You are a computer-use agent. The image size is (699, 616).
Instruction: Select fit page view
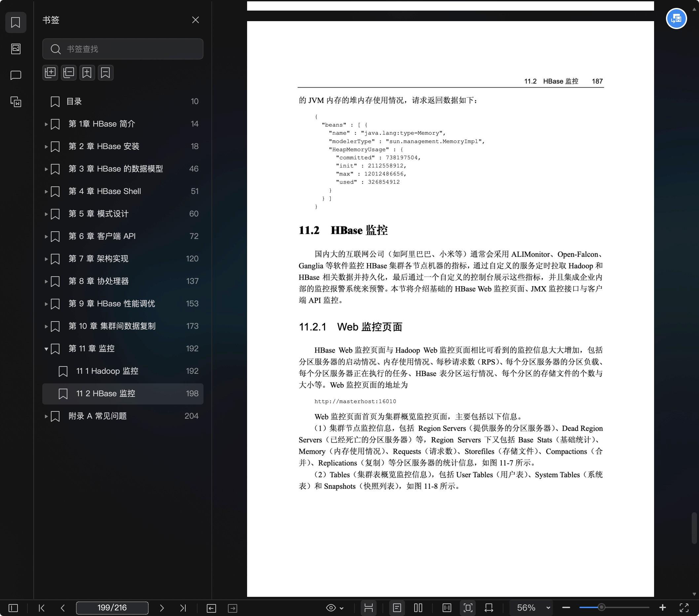(468, 608)
